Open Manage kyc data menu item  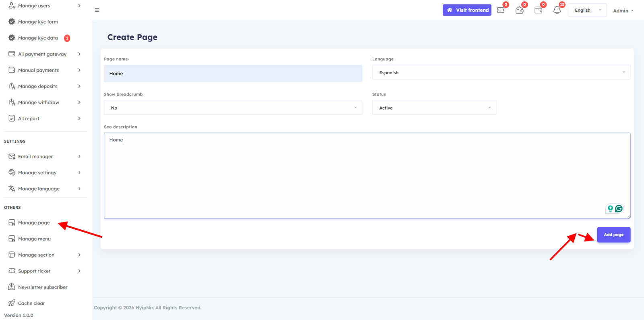tap(38, 38)
